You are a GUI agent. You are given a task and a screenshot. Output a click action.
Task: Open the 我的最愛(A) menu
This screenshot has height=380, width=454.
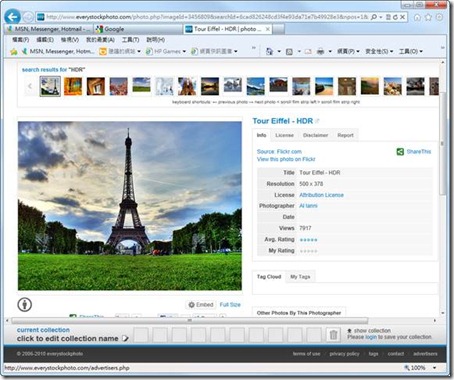pyautogui.click(x=100, y=40)
